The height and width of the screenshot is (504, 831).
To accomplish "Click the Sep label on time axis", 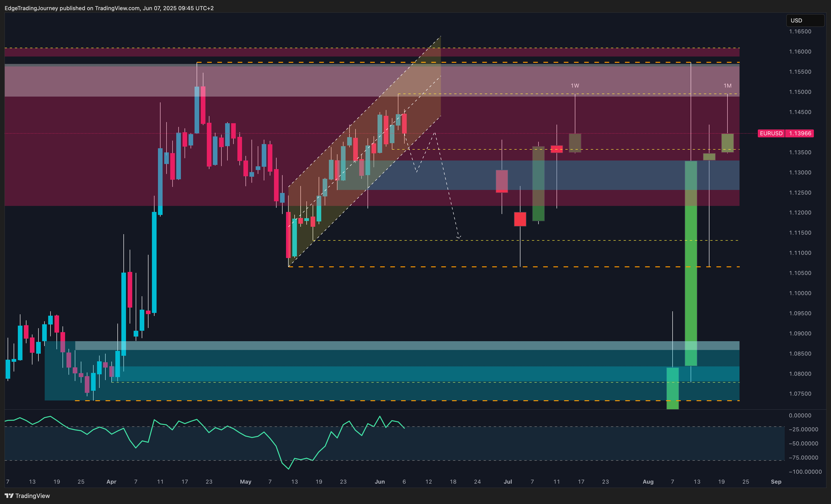I will pos(776,482).
